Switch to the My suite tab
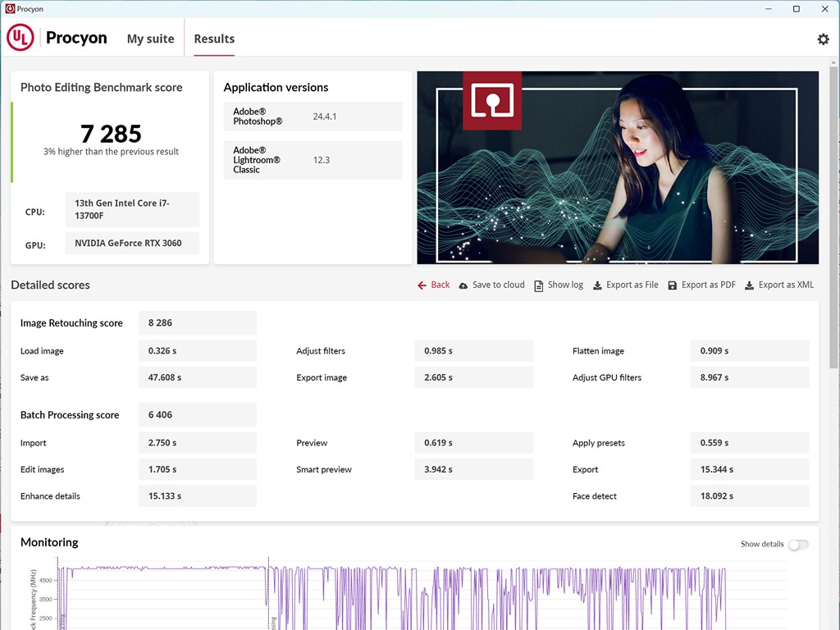 tap(150, 39)
